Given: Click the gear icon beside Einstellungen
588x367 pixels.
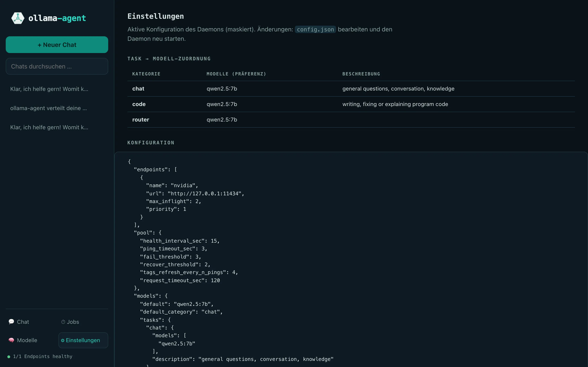Looking at the screenshot, I should pos(63,340).
